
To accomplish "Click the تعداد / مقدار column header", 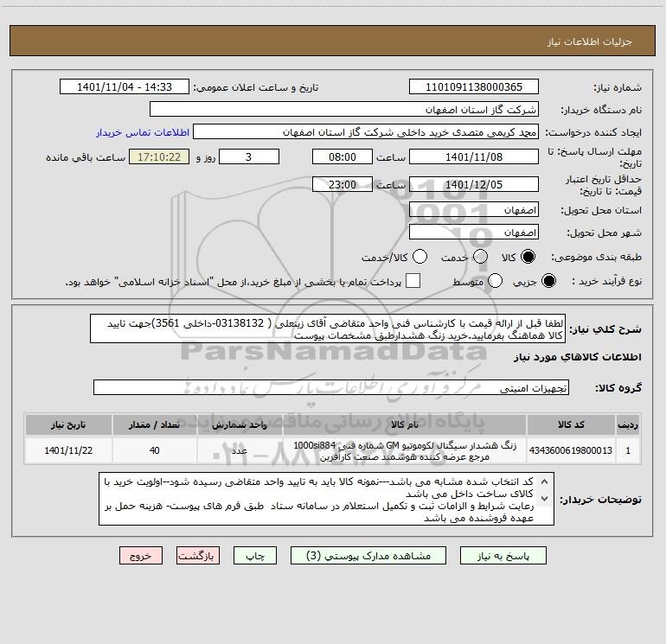I will pyautogui.click(x=155, y=424).
